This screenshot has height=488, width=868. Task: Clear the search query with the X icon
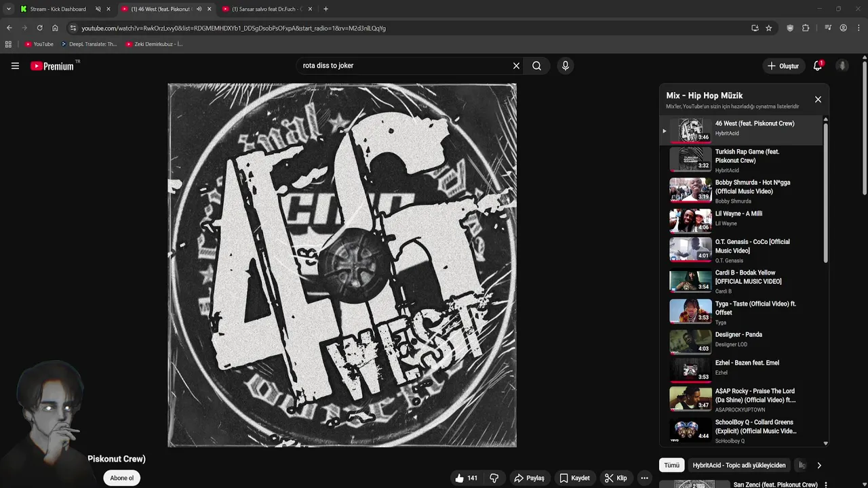516,66
